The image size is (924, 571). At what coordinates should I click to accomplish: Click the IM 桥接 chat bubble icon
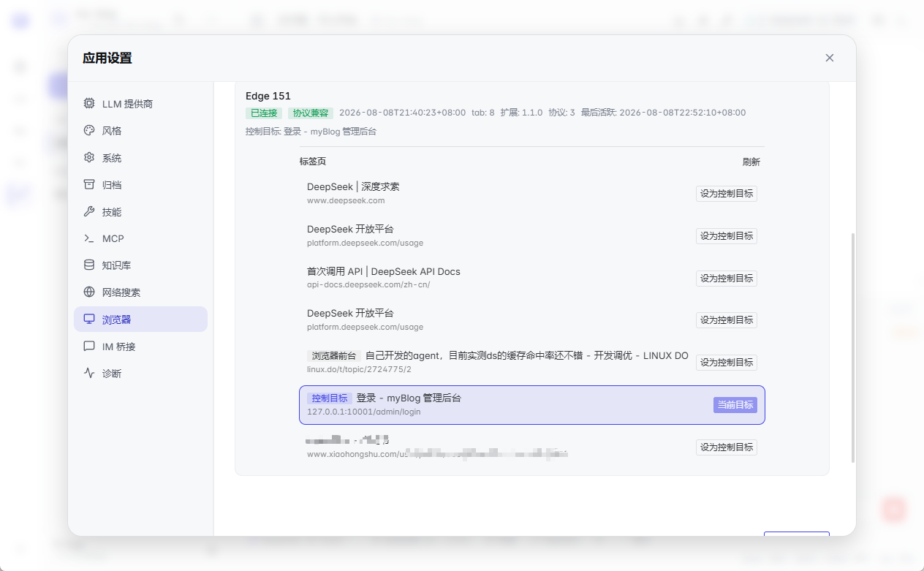[x=89, y=346]
